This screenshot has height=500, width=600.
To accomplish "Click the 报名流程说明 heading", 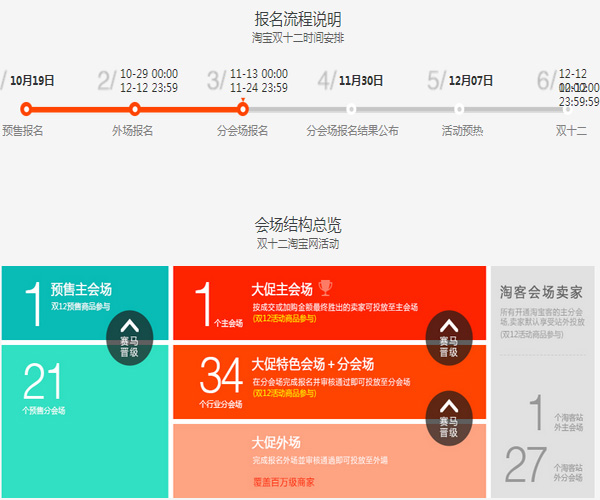I will coord(298,20).
